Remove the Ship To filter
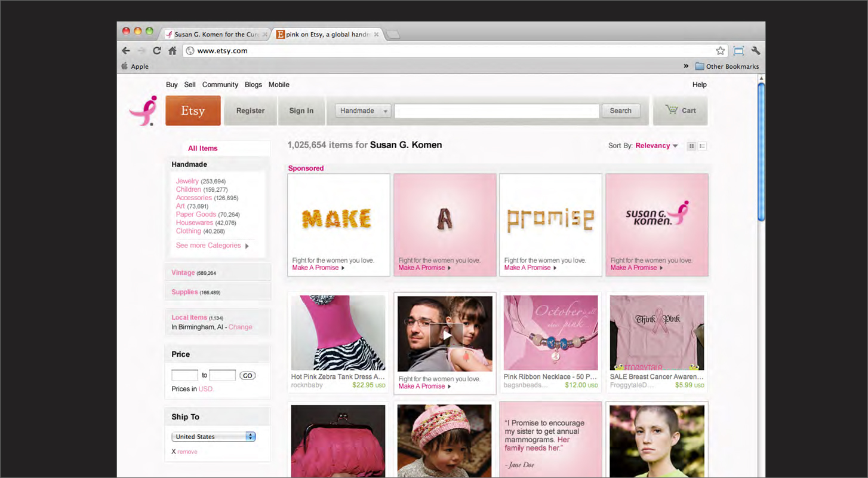 click(187, 452)
